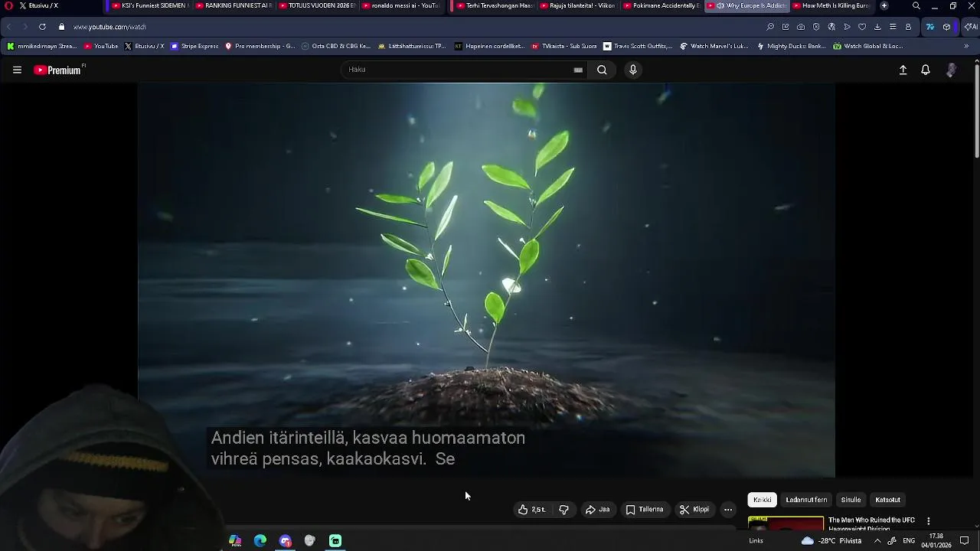Viewport: 980px width, 551px height.
Task: Open Pro membership bookmark
Action: click(260, 46)
